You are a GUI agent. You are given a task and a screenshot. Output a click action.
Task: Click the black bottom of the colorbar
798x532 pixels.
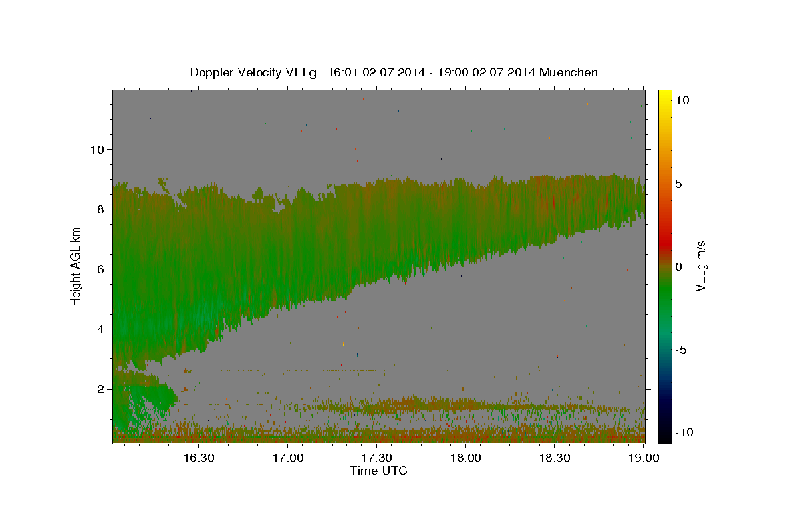tap(665, 436)
